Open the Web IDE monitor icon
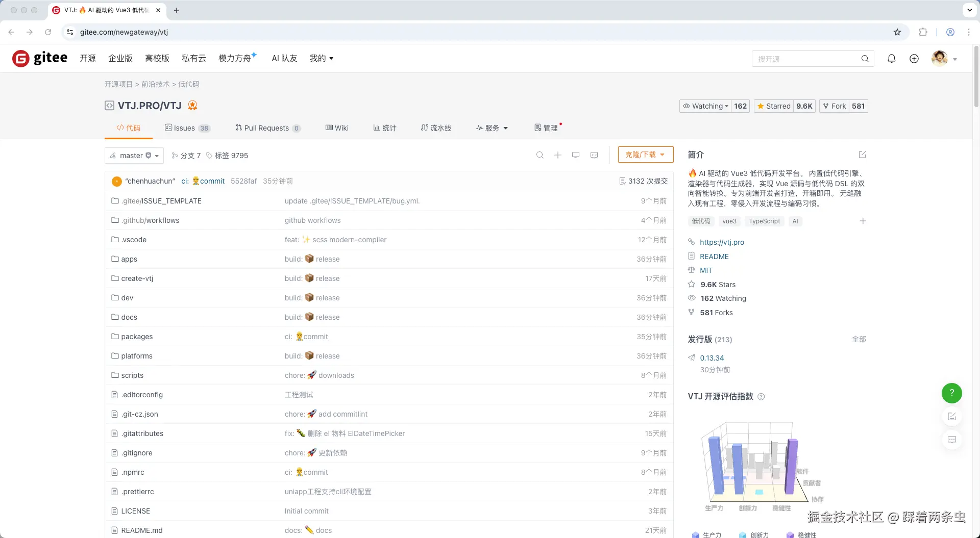980x538 pixels. tap(576, 155)
